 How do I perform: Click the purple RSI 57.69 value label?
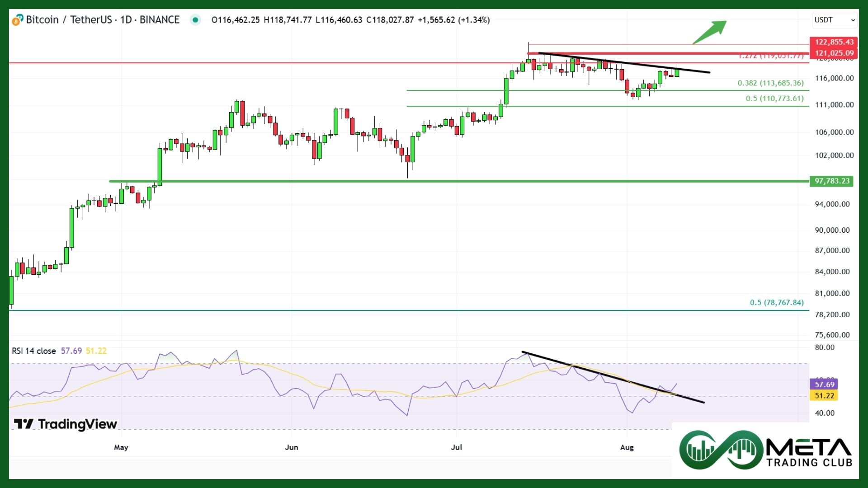click(x=824, y=385)
